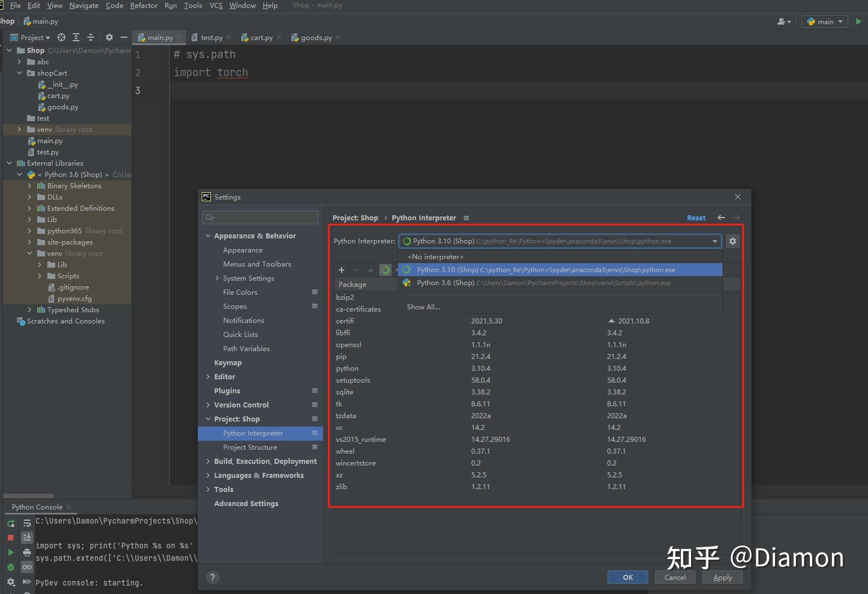Add a new package with the plus icon

[342, 270]
